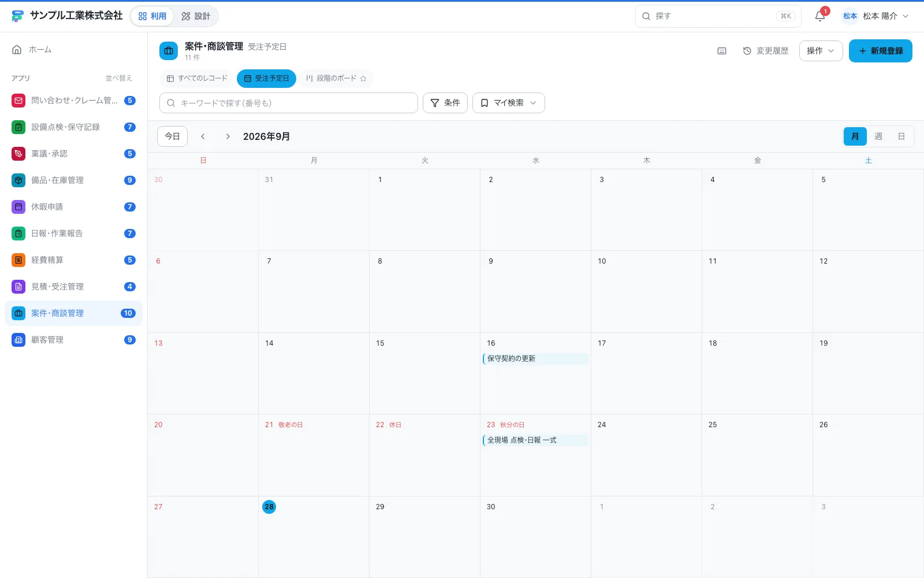Click date 16 in calendar
Image resolution: width=924 pixels, height=578 pixels.
coord(491,343)
